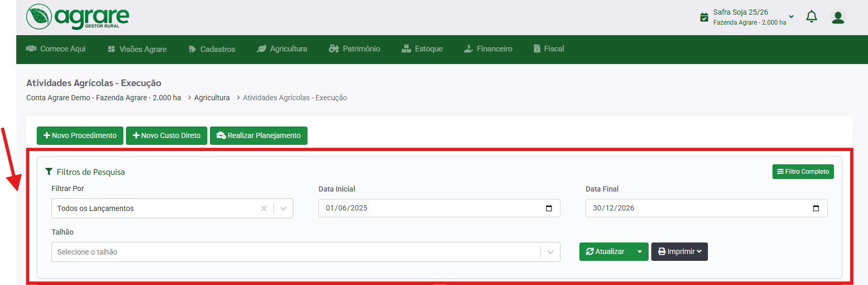Viewport: 868px width, 285px height.
Task: Open the user profile avatar icon
Action: (x=838, y=17)
